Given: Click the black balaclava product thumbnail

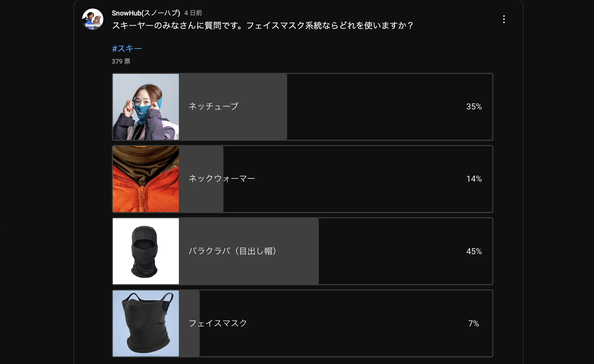Looking at the screenshot, I should coord(146,251).
